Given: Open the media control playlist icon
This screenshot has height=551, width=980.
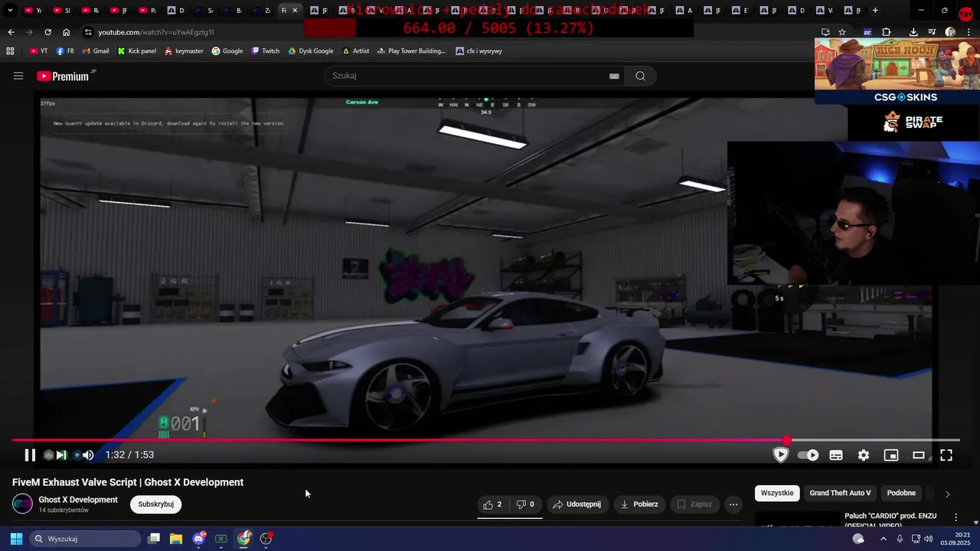Looking at the screenshot, I should [x=932, y=32].
